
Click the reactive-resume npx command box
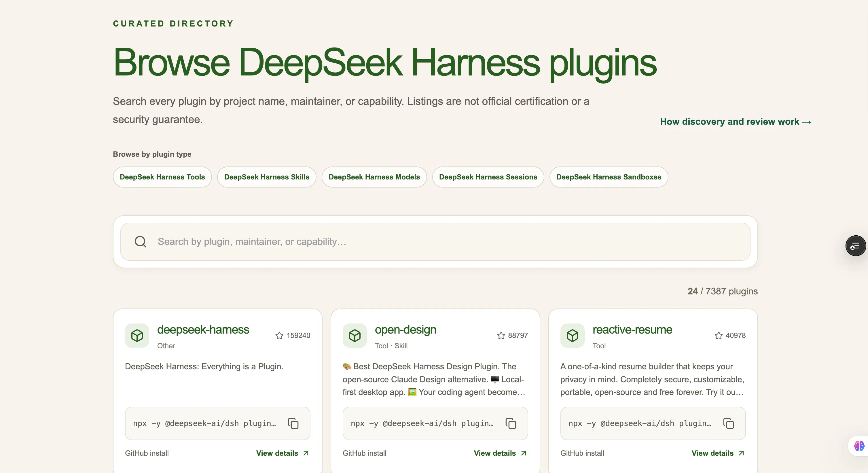pos(653,423)
